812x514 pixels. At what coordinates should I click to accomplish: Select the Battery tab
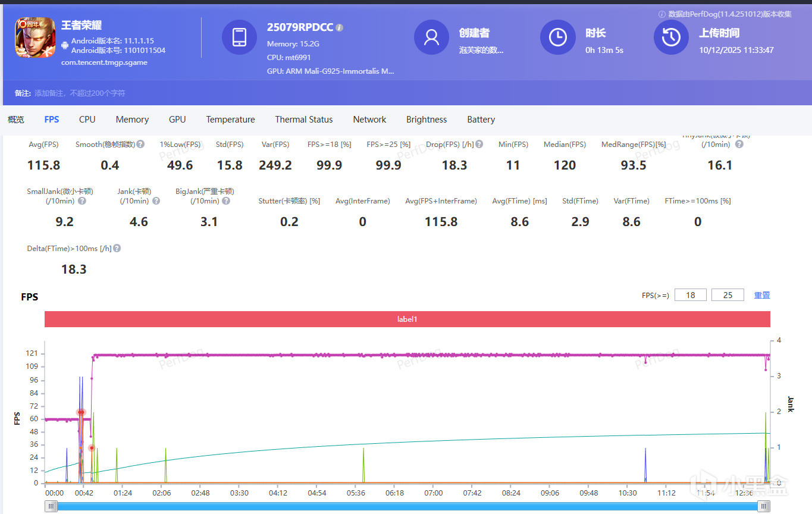click(x=481, y=120)
